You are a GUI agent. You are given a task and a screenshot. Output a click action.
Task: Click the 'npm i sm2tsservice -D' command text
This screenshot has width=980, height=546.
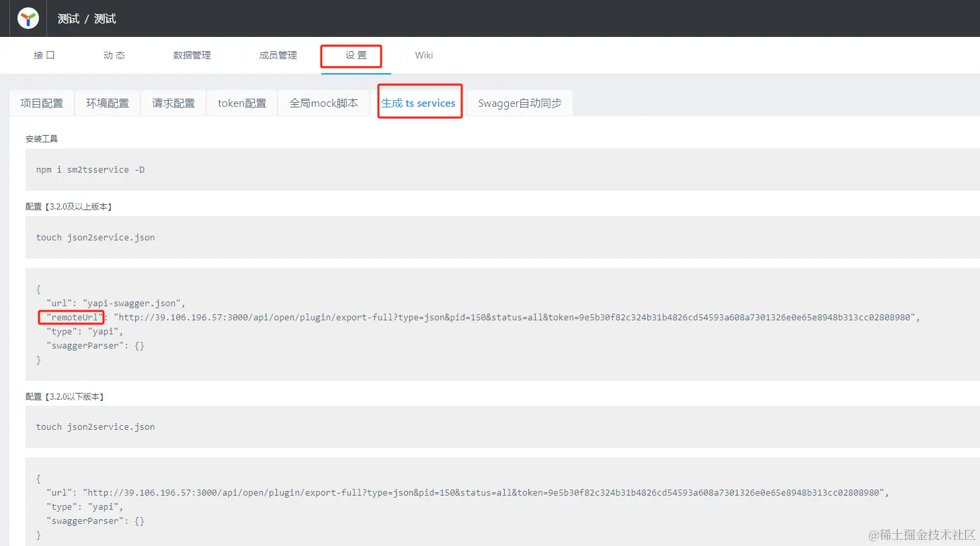[x=90, y=170]
